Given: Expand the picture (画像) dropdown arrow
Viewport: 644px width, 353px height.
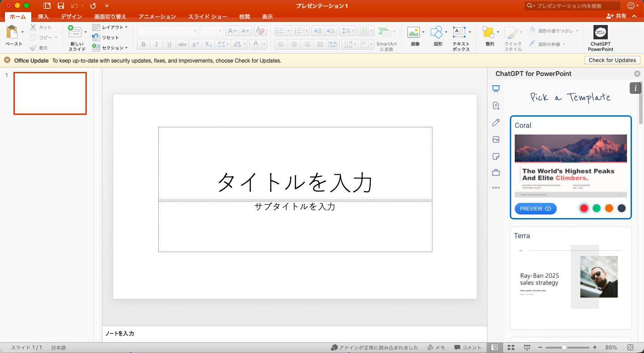Looking at the screenshot, I should (423, 32).
